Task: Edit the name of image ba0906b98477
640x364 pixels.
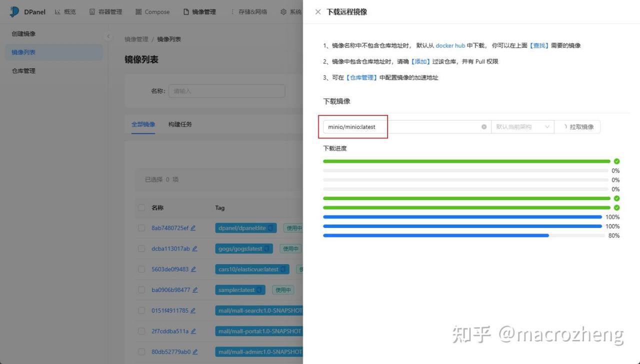Action: point(195,290)
